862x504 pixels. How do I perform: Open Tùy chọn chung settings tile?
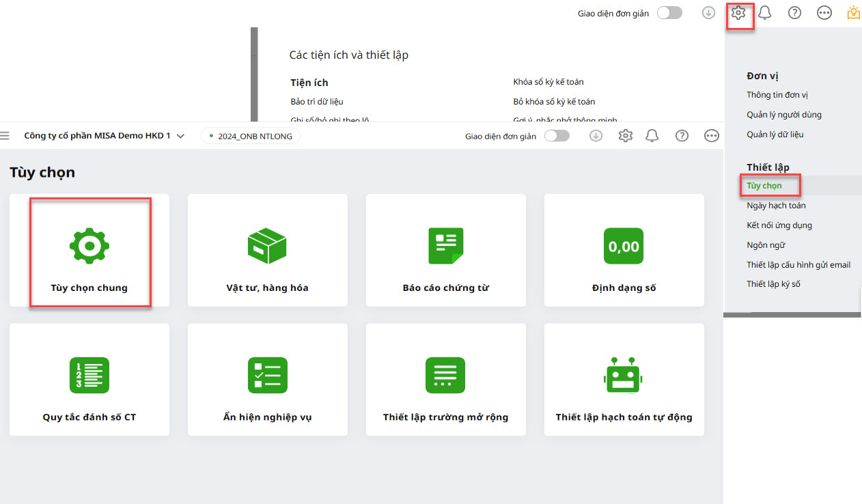pyautogui.click(x=89, y=250)
